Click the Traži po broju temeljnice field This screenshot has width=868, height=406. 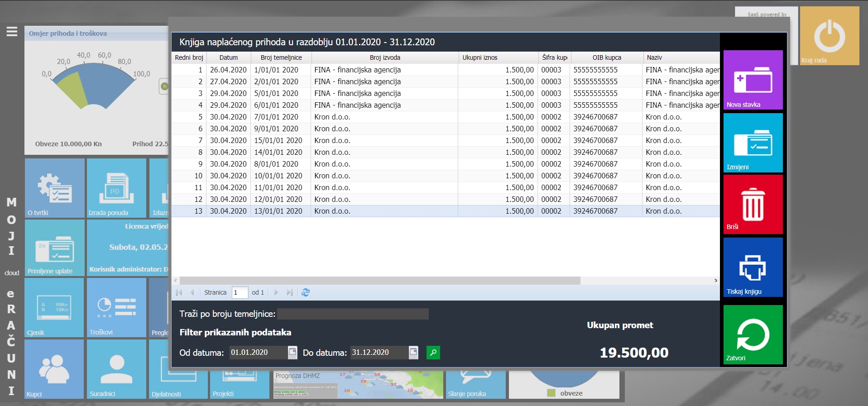tap(353, 314)
